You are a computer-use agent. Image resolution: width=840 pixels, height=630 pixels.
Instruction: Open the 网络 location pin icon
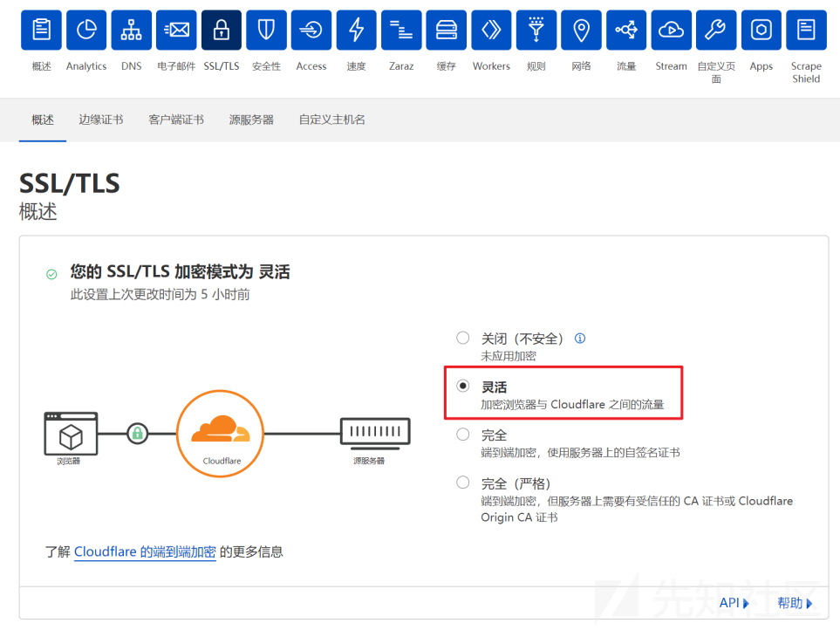coord(581,30)
